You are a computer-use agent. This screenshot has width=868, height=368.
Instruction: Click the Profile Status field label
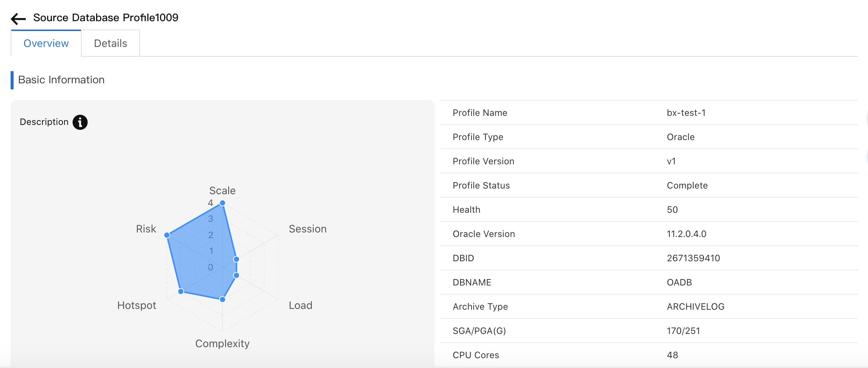coord(481,186)
